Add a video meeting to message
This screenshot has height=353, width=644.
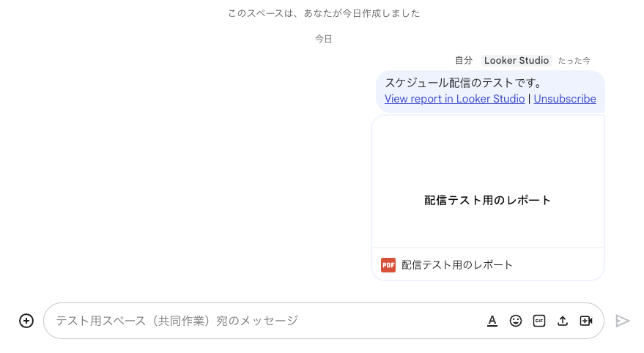click(585, 321)
